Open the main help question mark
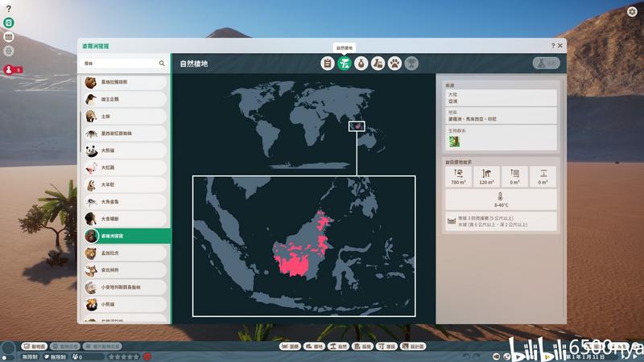Screen dimensions: 644x362 click(9, 9)
